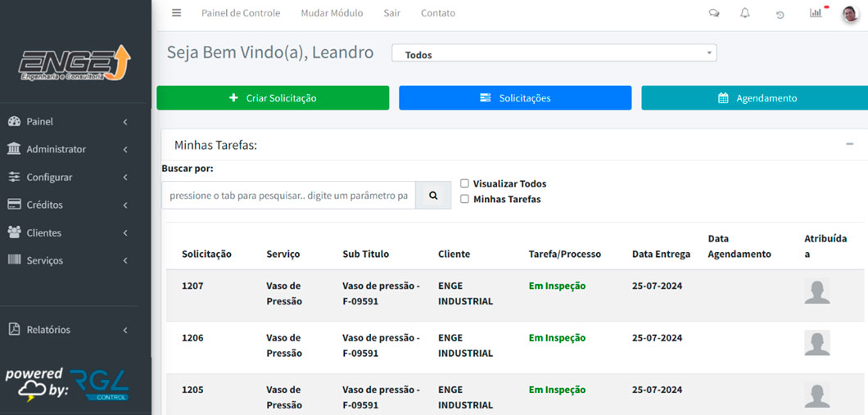Image resolution: width=868 pixels, height=415 pixels.
Task: Check the Minhas Tarefas checkbox
Action: click(464, 199)
